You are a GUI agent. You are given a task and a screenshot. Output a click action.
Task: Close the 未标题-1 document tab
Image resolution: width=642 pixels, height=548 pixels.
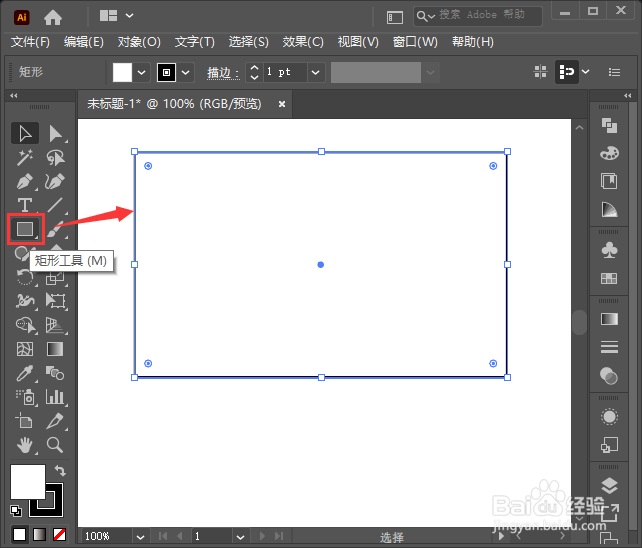point(282,104)
